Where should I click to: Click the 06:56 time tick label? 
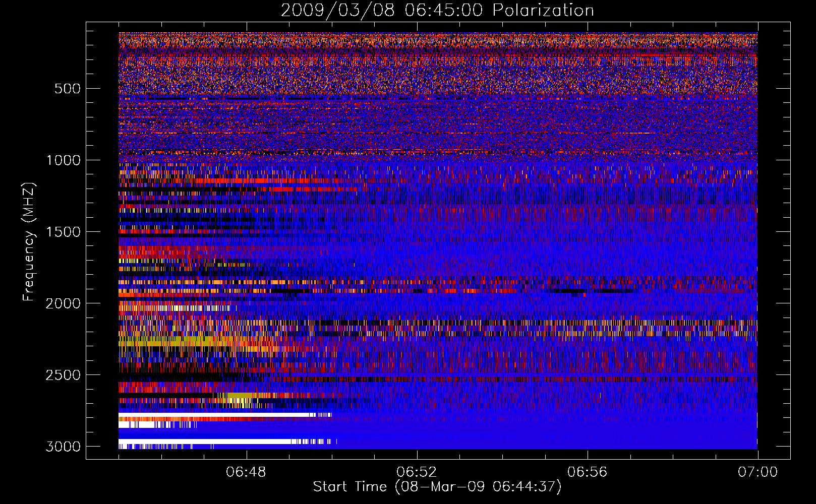(x=588, y=472)
